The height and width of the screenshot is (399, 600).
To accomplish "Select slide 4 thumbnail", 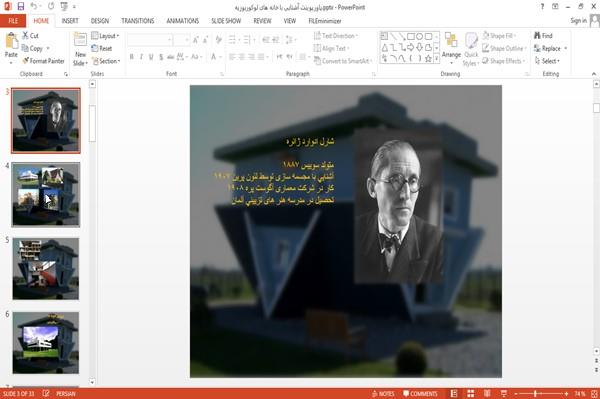I will tap(46, 195).
